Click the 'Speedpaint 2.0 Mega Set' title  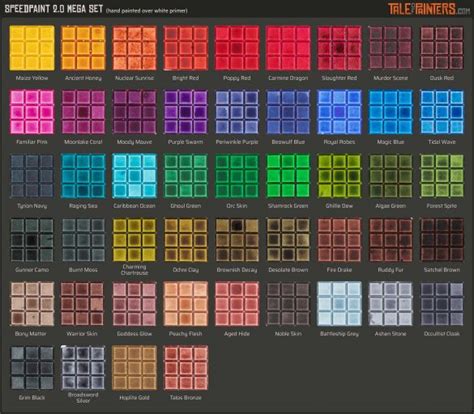coord(54,9)
